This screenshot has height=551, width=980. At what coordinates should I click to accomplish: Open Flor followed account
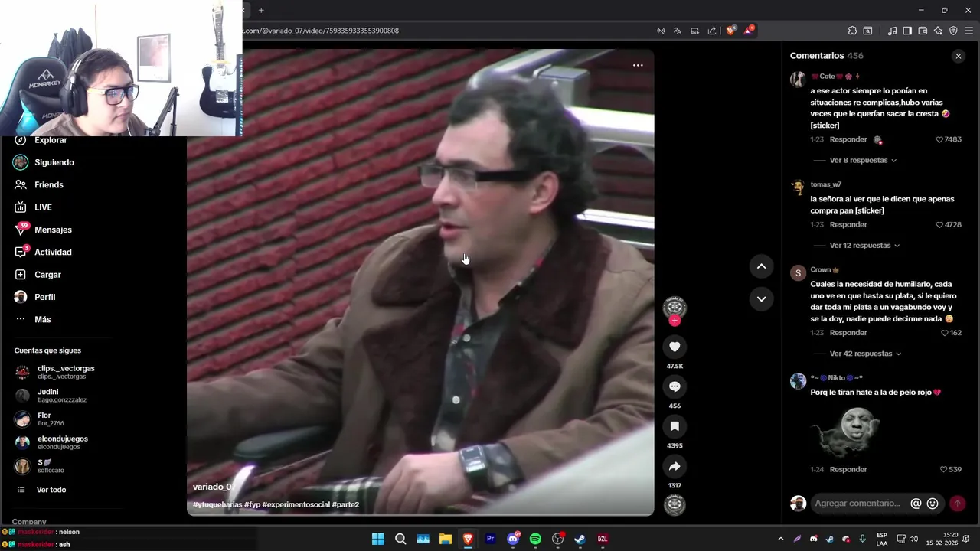pos(40,419)
